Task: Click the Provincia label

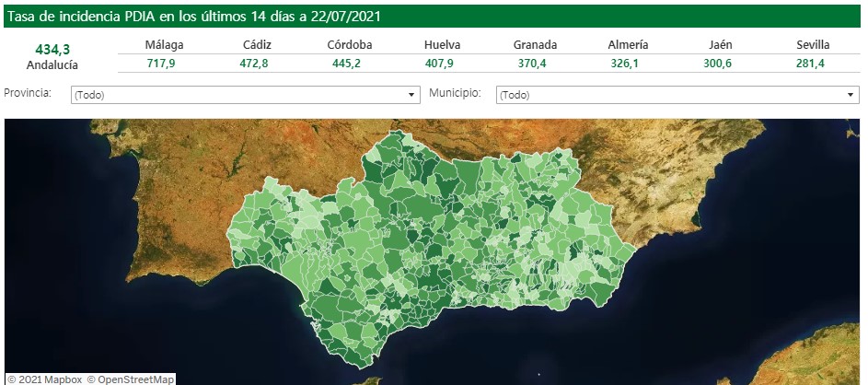Action: [28, 93]
